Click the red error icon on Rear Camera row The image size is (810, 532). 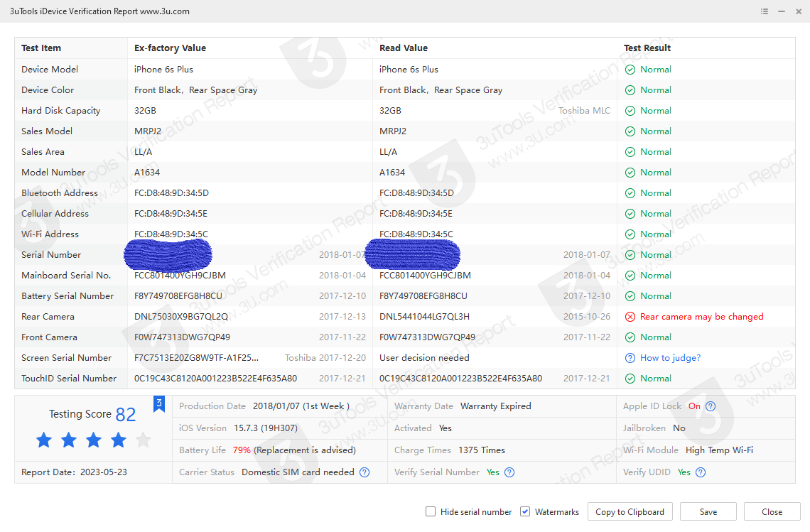pyautogui.click(x=630, y=316)
